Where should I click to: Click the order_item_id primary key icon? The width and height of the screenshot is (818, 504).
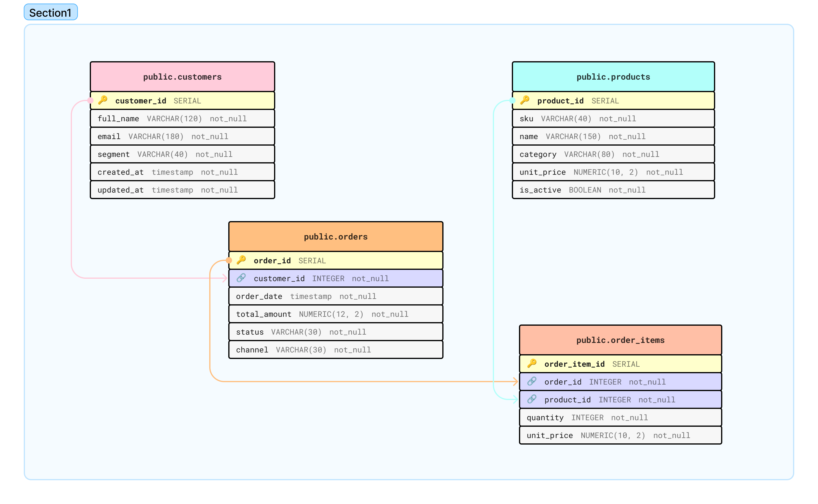point(532,363)
